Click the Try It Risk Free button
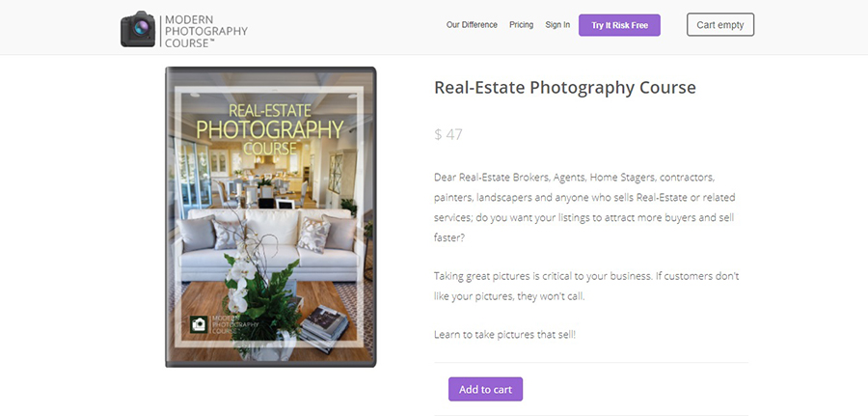The image size is (868, 416). coord(619,25)
